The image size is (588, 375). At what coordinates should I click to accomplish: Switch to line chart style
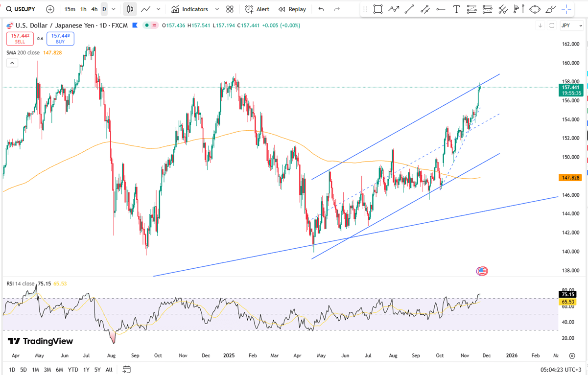coord(145,9)
